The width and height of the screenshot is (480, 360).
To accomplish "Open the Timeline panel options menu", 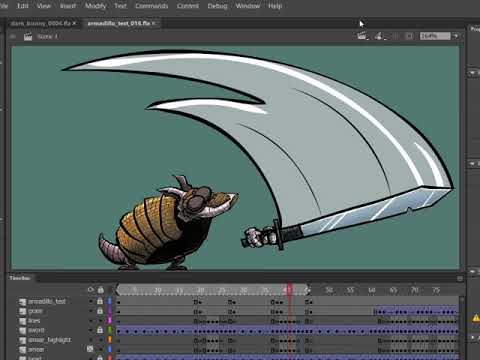I will coord(460,278).
